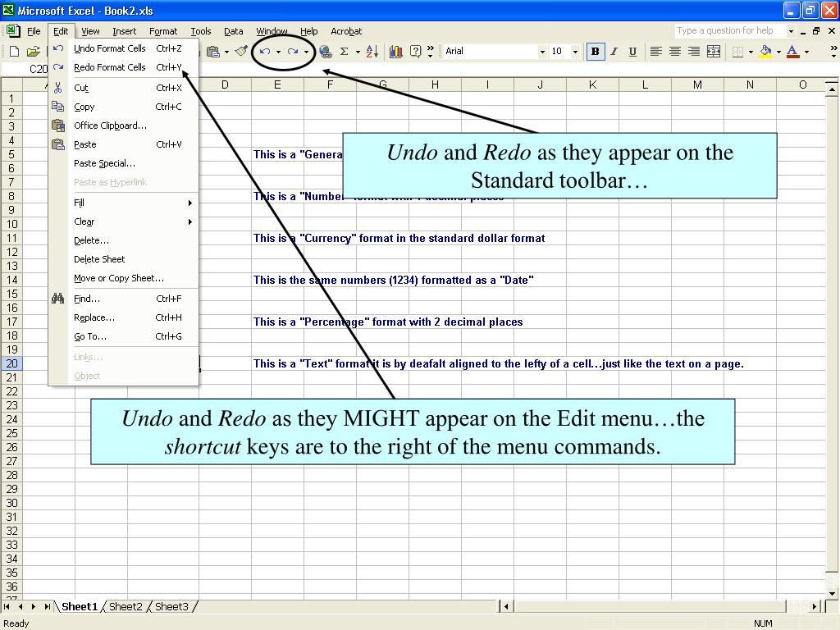Toggle Bold formatting button

[596, 52]
